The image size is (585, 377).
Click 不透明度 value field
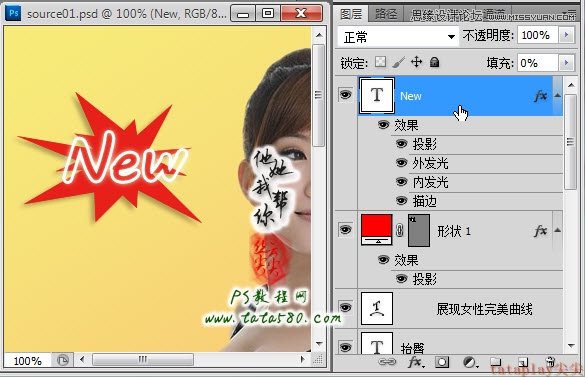click(x=537, y=35)
